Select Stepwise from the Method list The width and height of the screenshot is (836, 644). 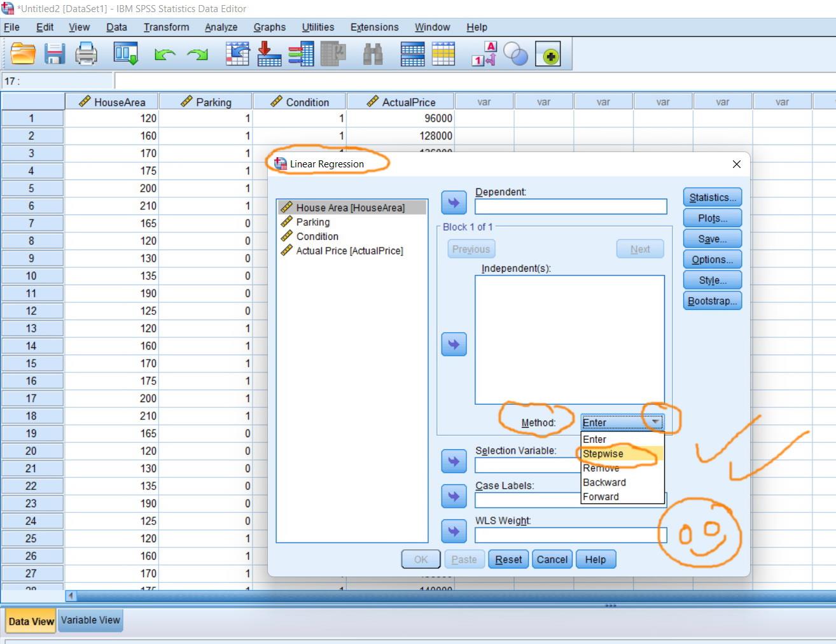[602, 454]
